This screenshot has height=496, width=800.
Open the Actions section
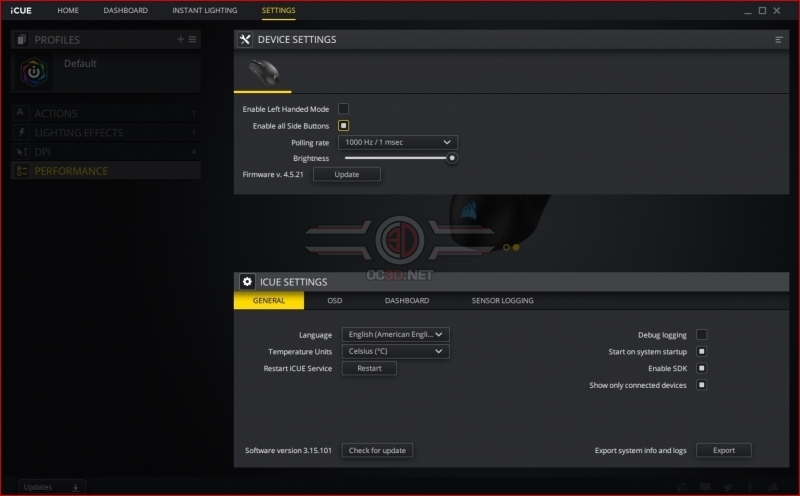pyautogui.click(x=106, y=113)
